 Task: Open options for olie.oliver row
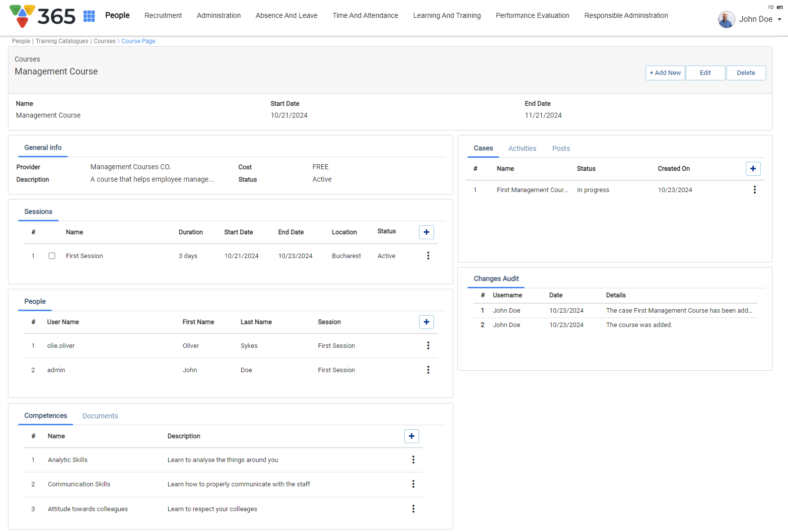tap(428, 345)
